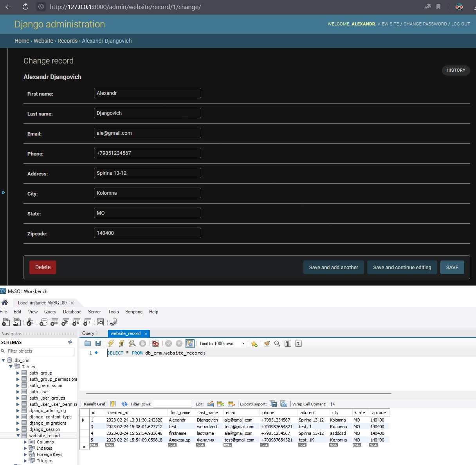Switch to the Query 1 tab

(90, 333)
